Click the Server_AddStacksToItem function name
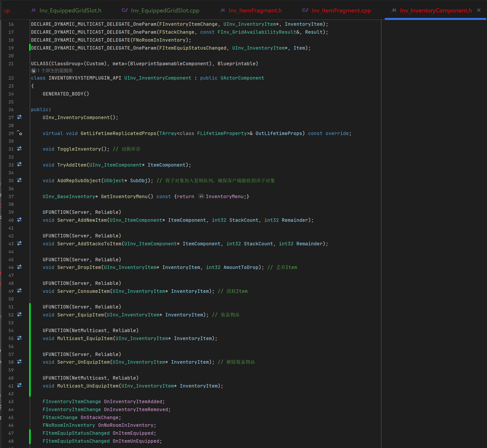487x448 pixels. pyautogui.click(x=89, y=244)
